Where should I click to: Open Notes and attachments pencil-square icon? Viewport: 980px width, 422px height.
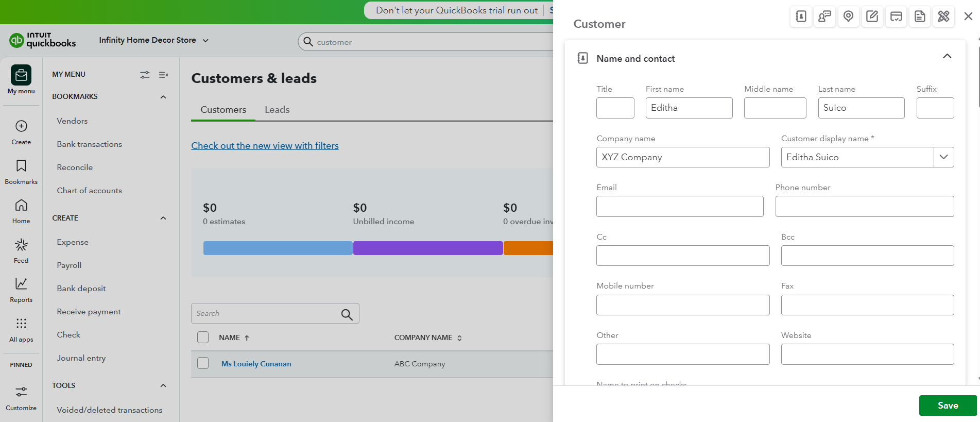click(872, 16)
